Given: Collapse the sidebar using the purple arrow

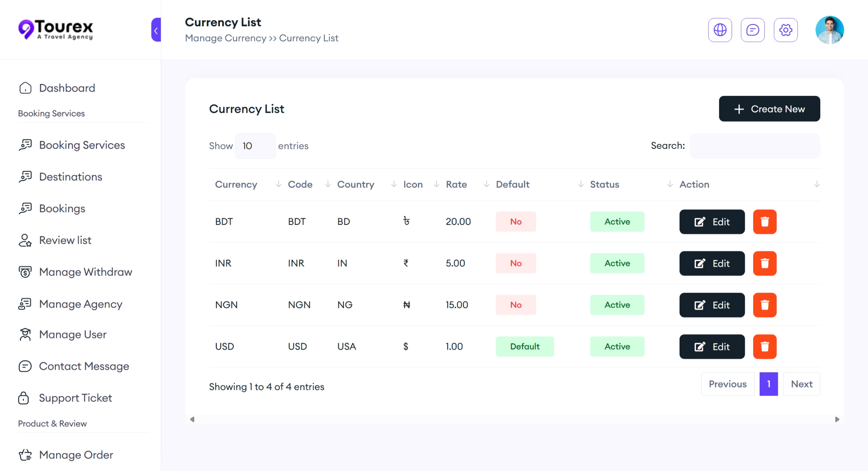Looking at the screenshot, I should coord(156,30).
